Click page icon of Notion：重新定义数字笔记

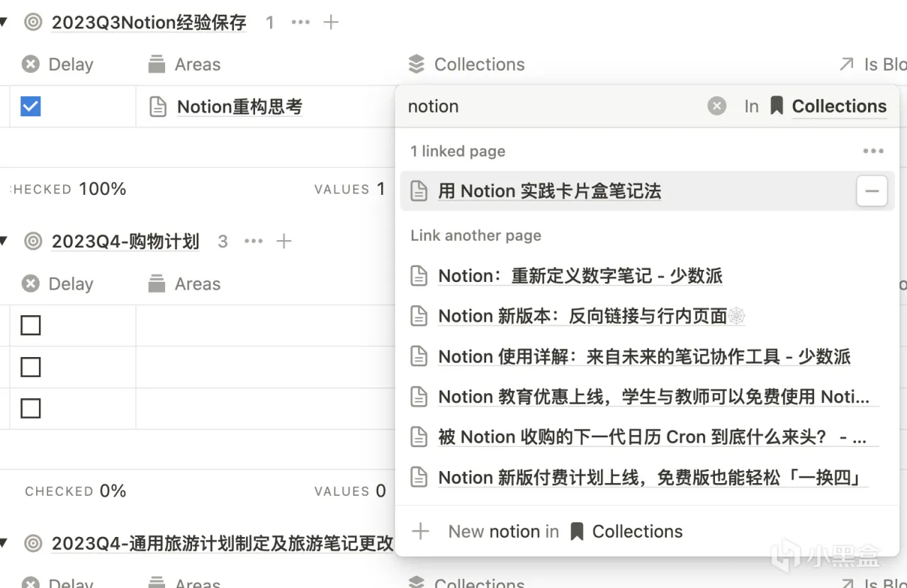pos(419,276)
